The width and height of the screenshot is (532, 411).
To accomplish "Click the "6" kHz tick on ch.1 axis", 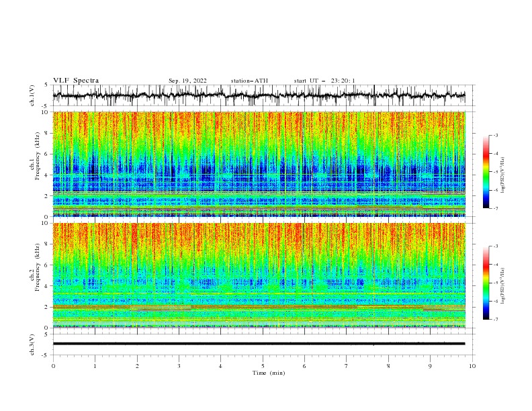I will click(x=47, y=154).
